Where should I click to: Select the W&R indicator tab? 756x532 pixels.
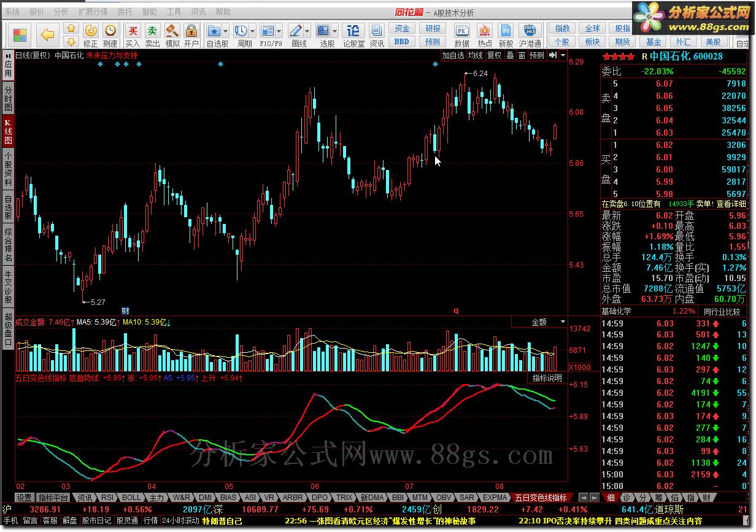click(x=182, y=498)
